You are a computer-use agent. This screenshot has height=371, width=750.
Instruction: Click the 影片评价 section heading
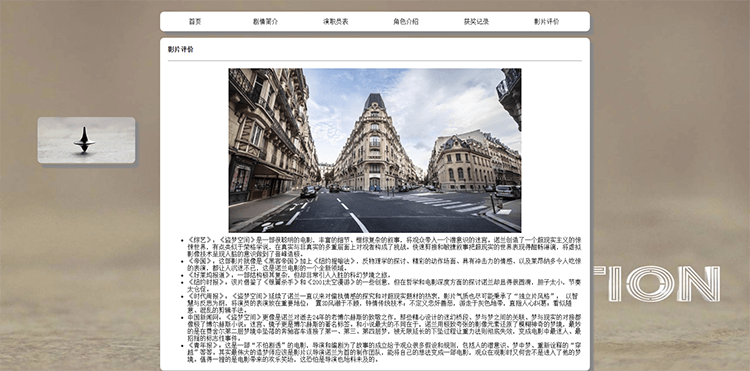[181, 49]
